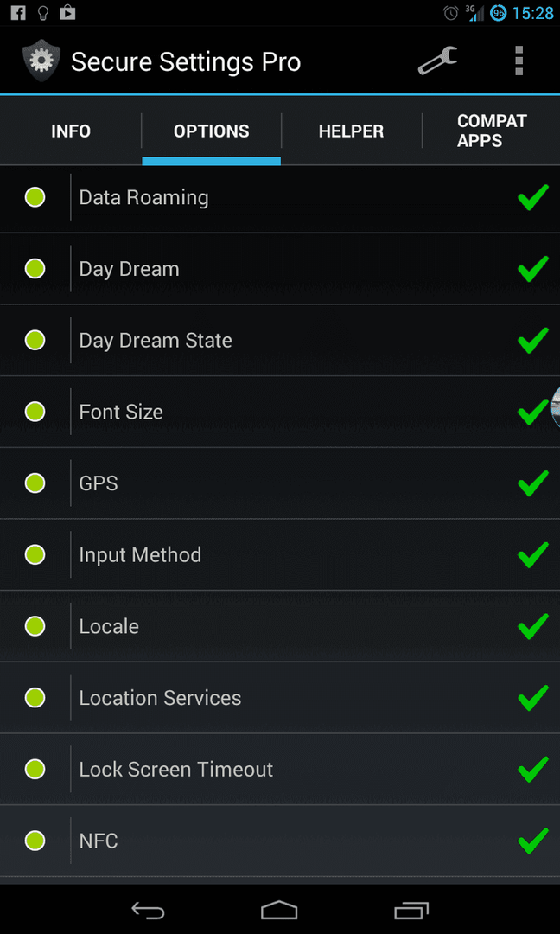
Task: Tap the floating chat head bubble
Action: point(555,407)
